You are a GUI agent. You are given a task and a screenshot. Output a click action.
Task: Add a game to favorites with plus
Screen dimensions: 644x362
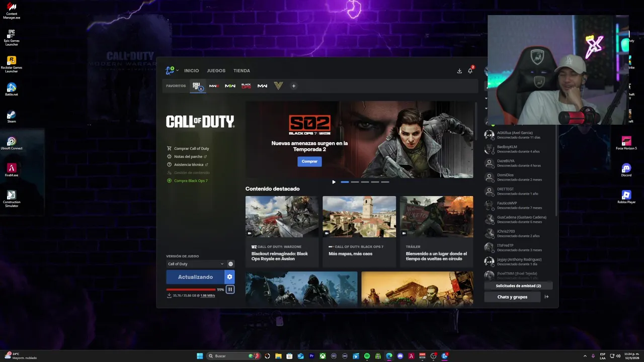point(294,86)
